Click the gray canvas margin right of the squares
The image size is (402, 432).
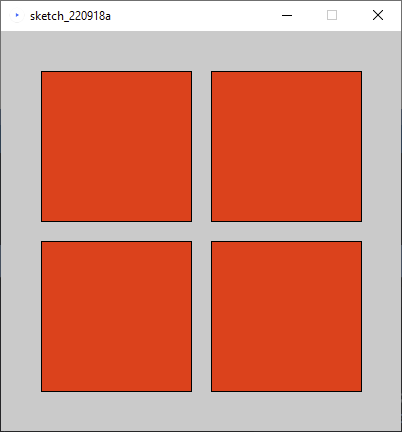click(381, 231)
